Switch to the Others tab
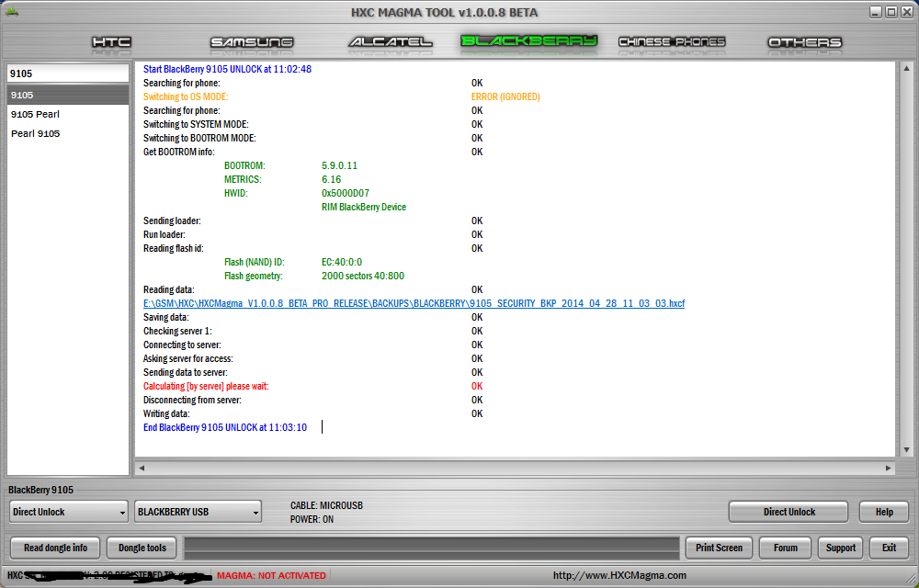This screenshot has width=919, height=588. [x=805, y=42]
